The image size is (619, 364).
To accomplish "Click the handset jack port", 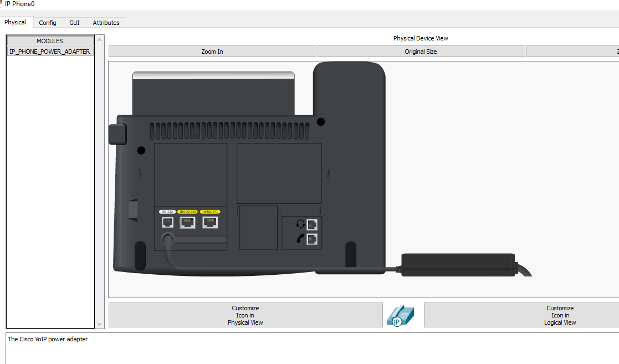I will (312, 239).
